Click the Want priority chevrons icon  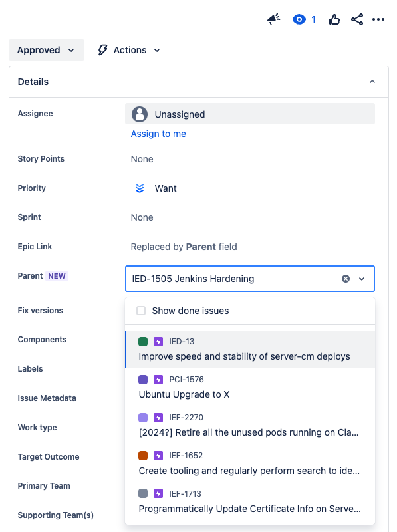coord(140,188)
